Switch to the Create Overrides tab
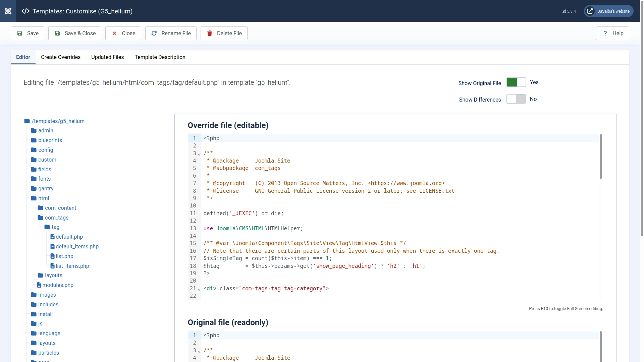 61,57
